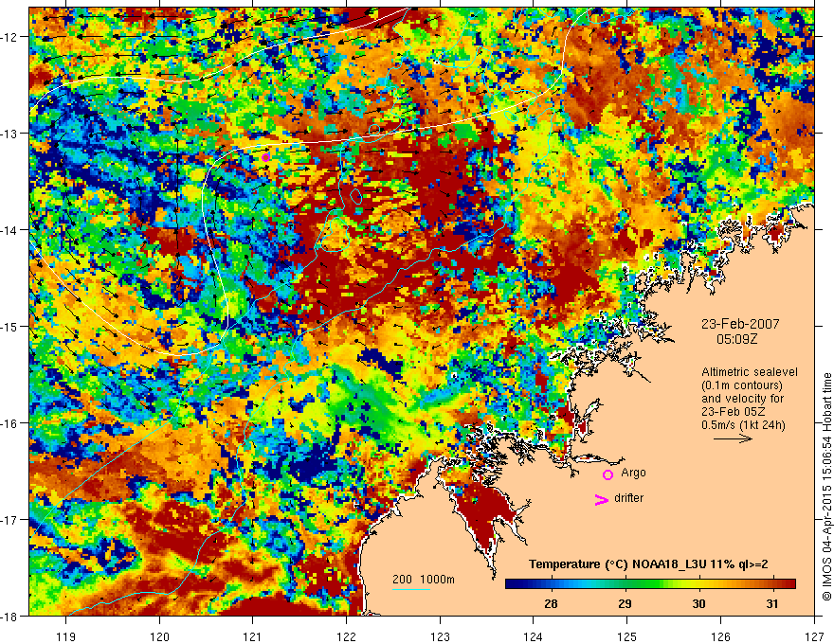Click the Argo legend circle symbol
Screen dimensions: 834x644
(607, 474)
